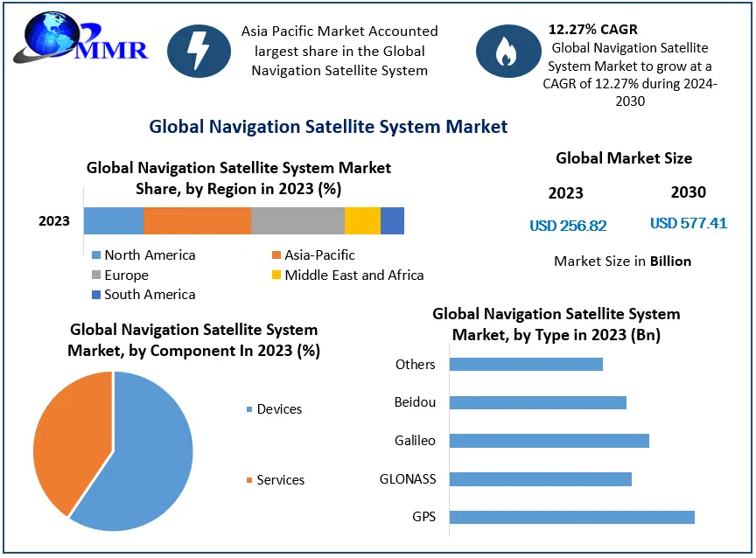Screen dimensions: 756x558
Task: Click the USD 577.41 market size value
Action: point(689,224)
